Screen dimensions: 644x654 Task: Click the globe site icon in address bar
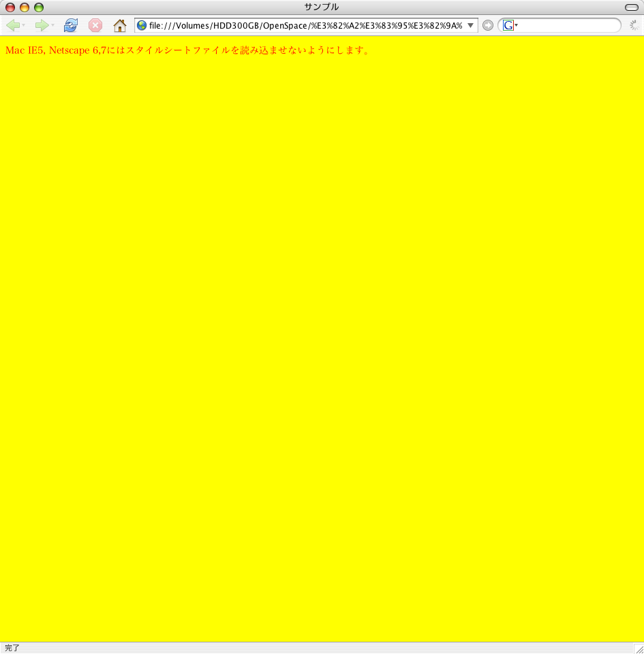point(142,26)
